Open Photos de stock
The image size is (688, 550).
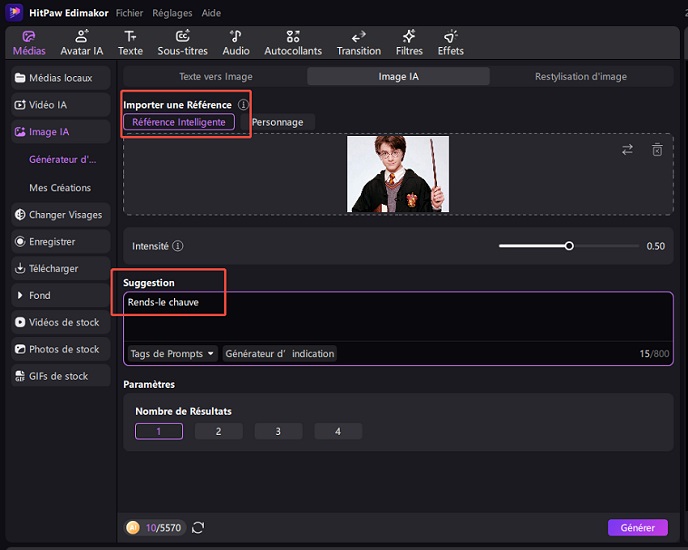61,349
